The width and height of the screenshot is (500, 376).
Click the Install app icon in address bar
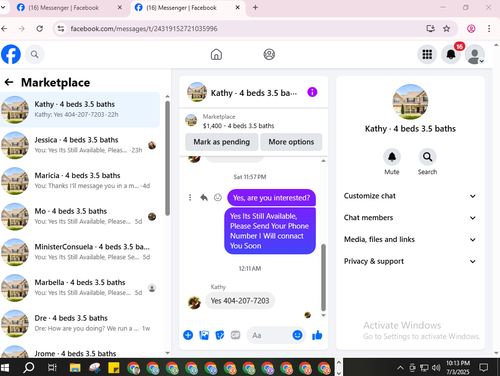click(430, 29)
